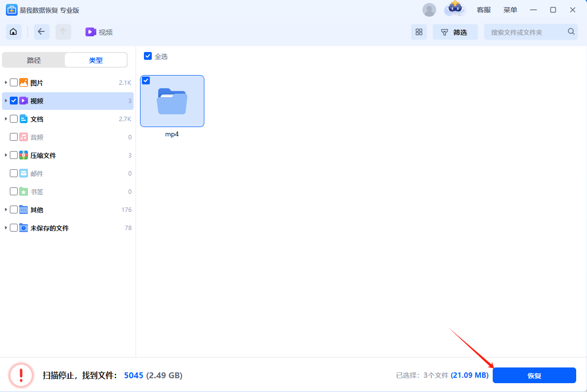Screen dimensions: 587x392
Task: Click the app logo in title bar
Action: [x=12, y=10]
